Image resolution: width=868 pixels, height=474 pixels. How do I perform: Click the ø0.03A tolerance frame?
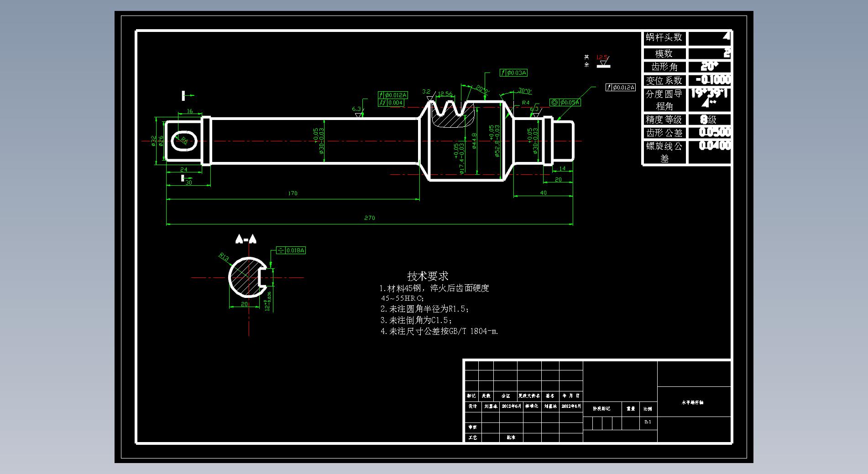click(x=513, y=73)
